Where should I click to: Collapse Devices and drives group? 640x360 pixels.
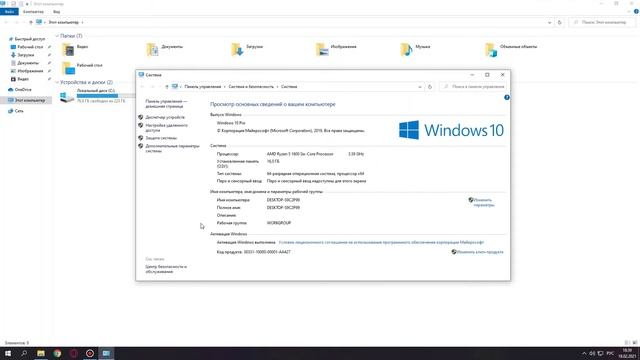point(57,82)
